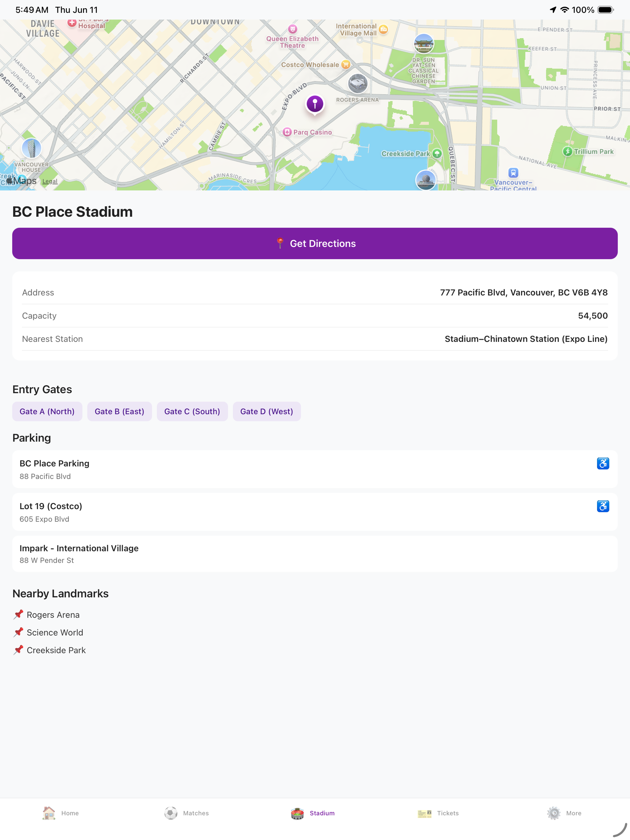
Task: Tap the Rogers Arena map icon
Action: click(x=357, y=84)
